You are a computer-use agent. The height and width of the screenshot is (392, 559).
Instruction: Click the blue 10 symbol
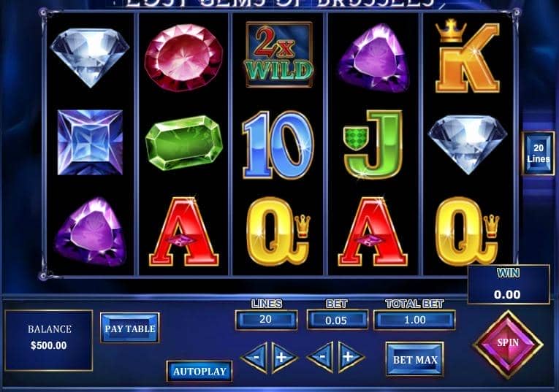coord(278,145)
